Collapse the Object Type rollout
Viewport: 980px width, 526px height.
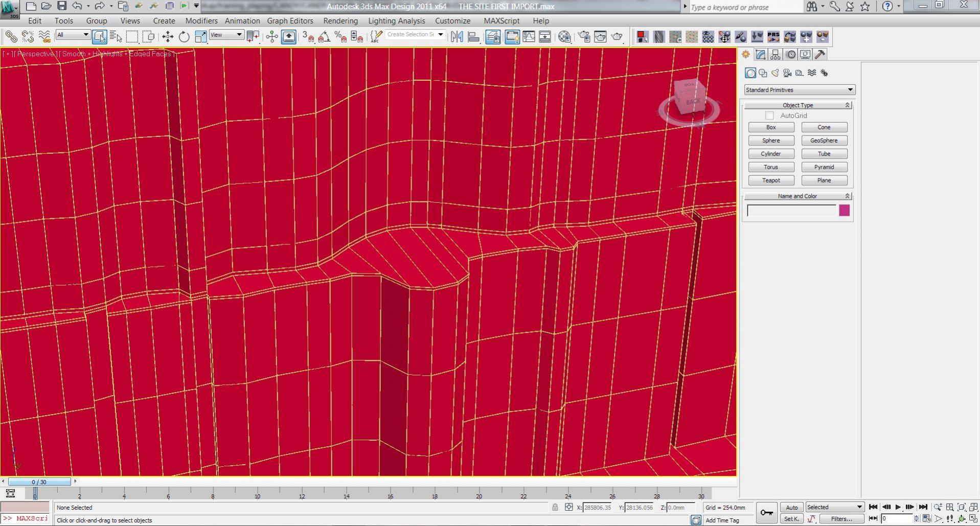847,105
